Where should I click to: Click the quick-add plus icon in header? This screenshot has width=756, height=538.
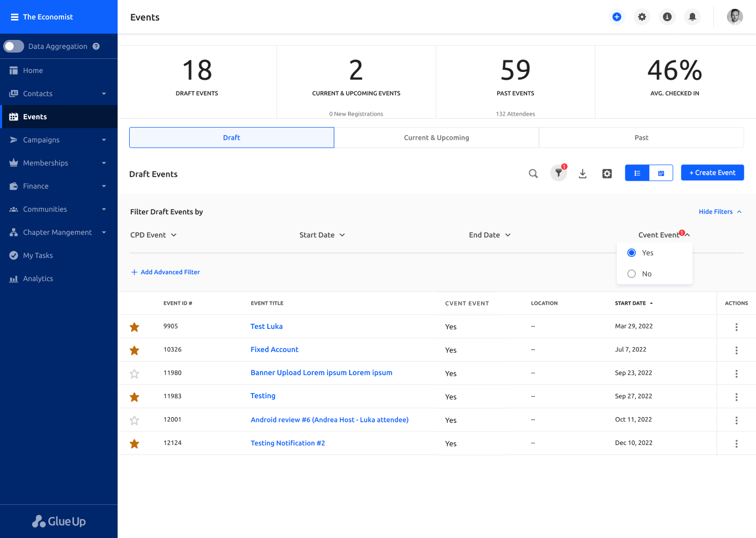pos(616,16)
